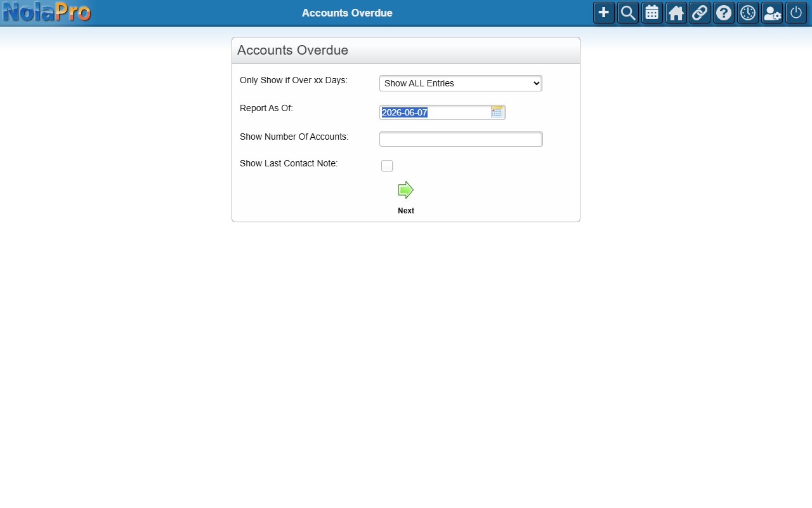Open the Show ALL Entries dropdown
Viewport: 812px width, 508px height.
(x=461, y=83)
